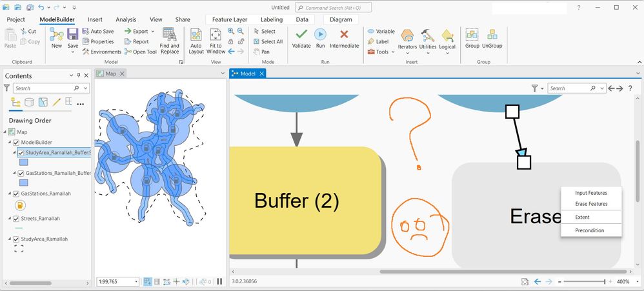
Task: Cut the selection
Action: point(28,31)
